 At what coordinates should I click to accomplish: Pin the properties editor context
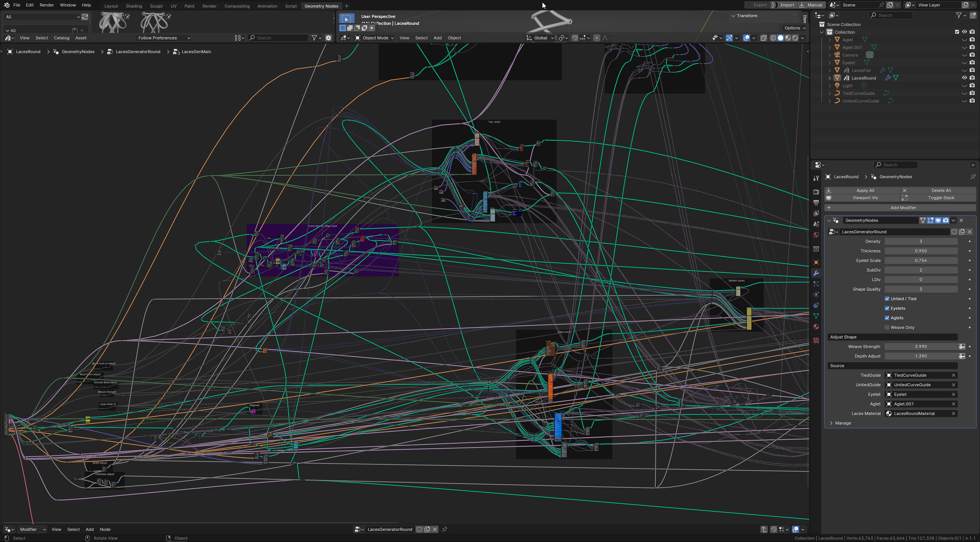pos(973,177)
